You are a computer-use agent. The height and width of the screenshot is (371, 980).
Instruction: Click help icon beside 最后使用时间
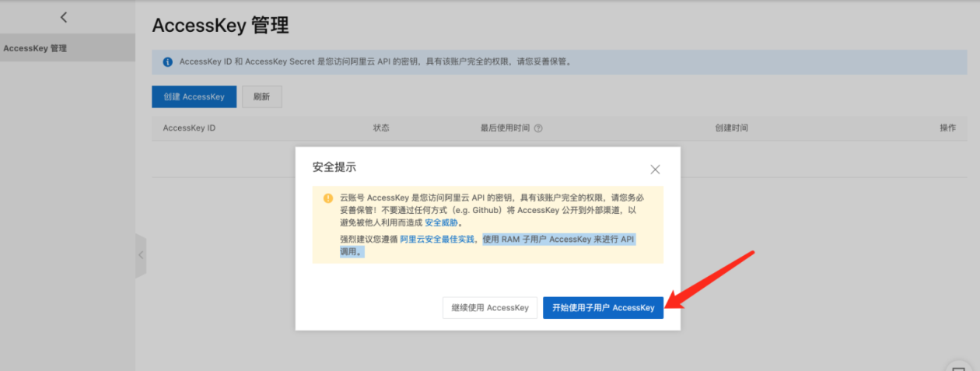[538, 128]
